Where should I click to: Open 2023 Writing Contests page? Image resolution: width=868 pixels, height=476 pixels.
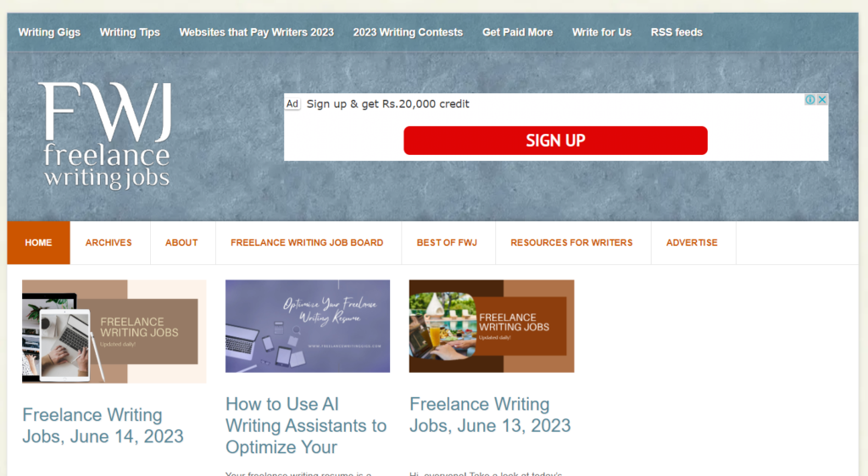(408, 32)
